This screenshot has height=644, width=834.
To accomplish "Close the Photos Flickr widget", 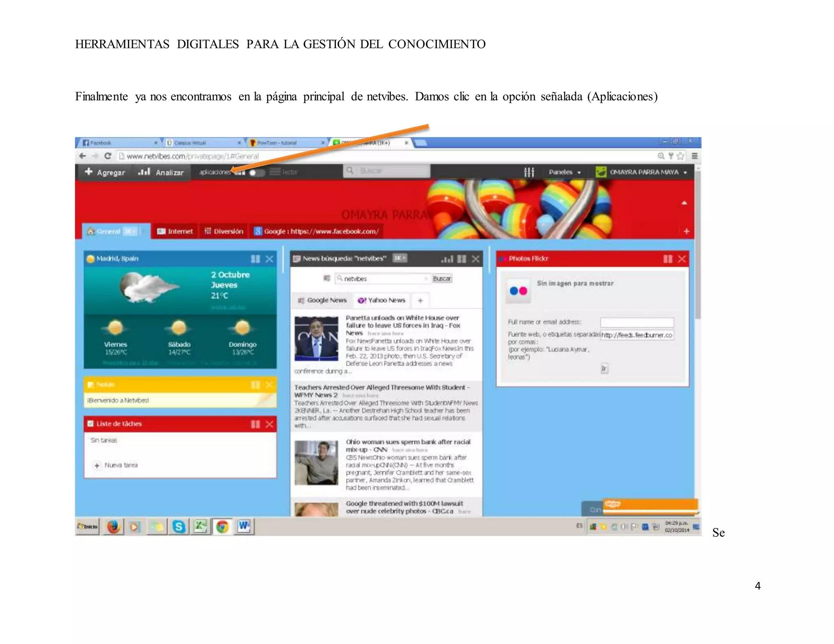I will pos(682,259).
